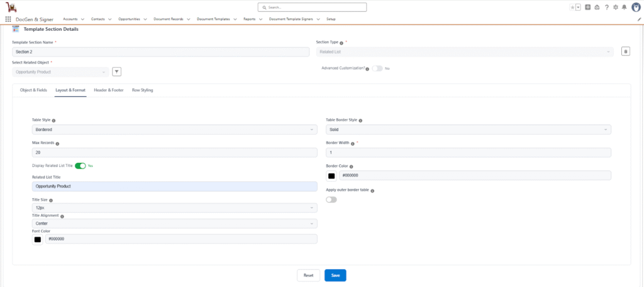Click the filter icon beside Select Related Object
The height and width of the screenshot is (287, 644).
[x=116, y=72]
